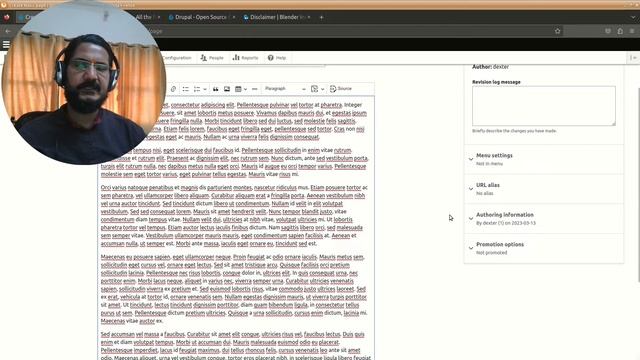Open the Help admin menu
Viewport: 640px width, 360px height.
click(x=277, y=58)
